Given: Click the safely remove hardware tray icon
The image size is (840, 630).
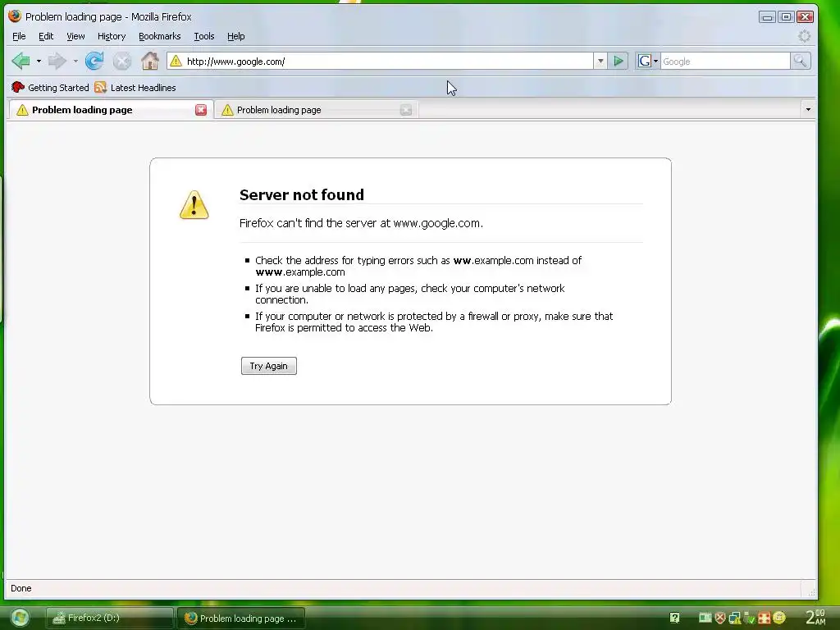Looking at the screenshot, I should tap(750, 619).
